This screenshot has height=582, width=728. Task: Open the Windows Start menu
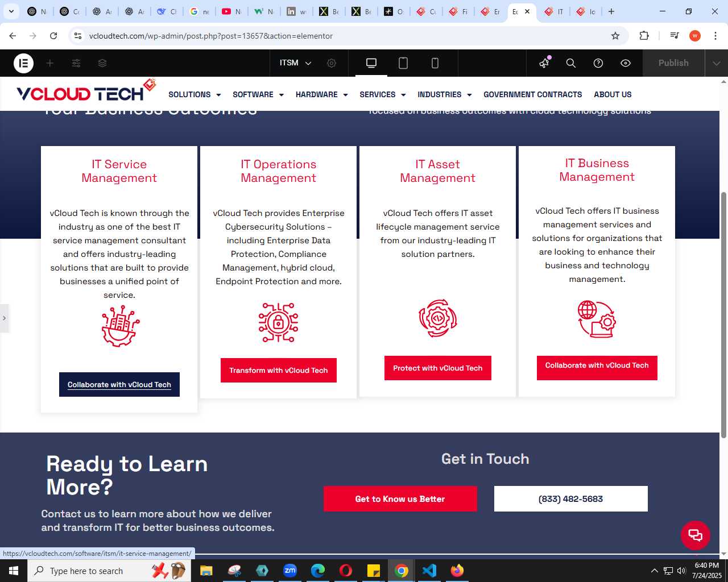point(14,571)
